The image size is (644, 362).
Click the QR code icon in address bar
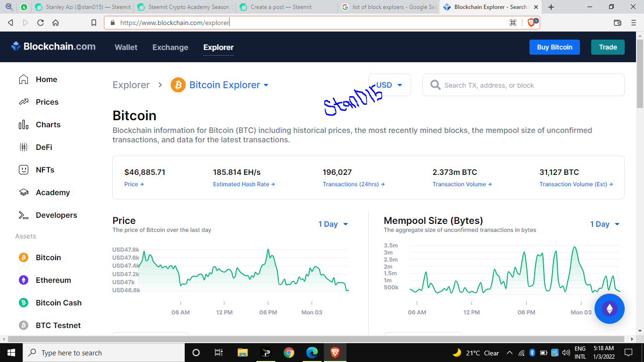pos(513,23)
